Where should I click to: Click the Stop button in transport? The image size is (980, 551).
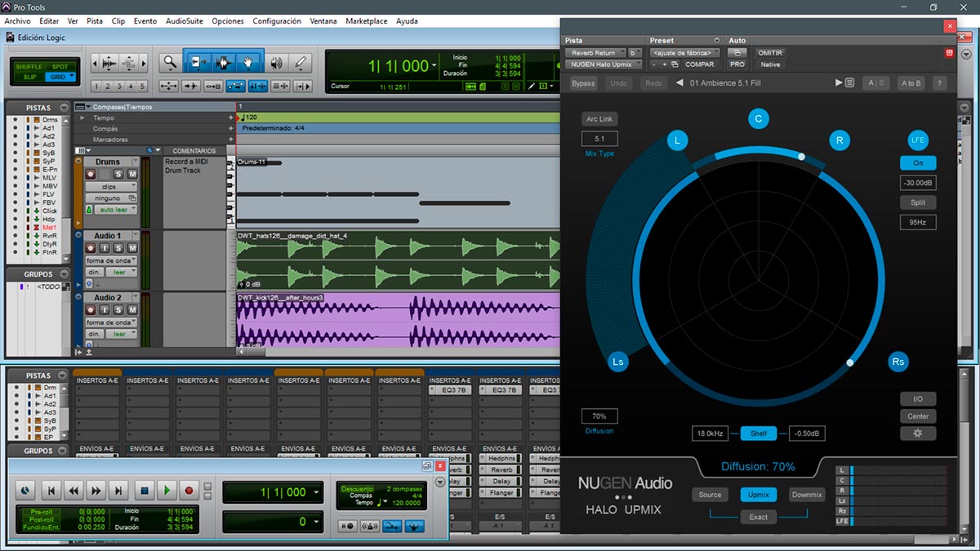[x=144, y=491]
